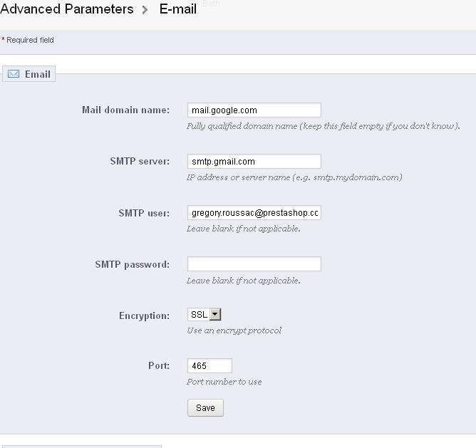The width and height of the screenshot is (476, 448).
Task: Click the Required field note
Action: pos(28,40)
